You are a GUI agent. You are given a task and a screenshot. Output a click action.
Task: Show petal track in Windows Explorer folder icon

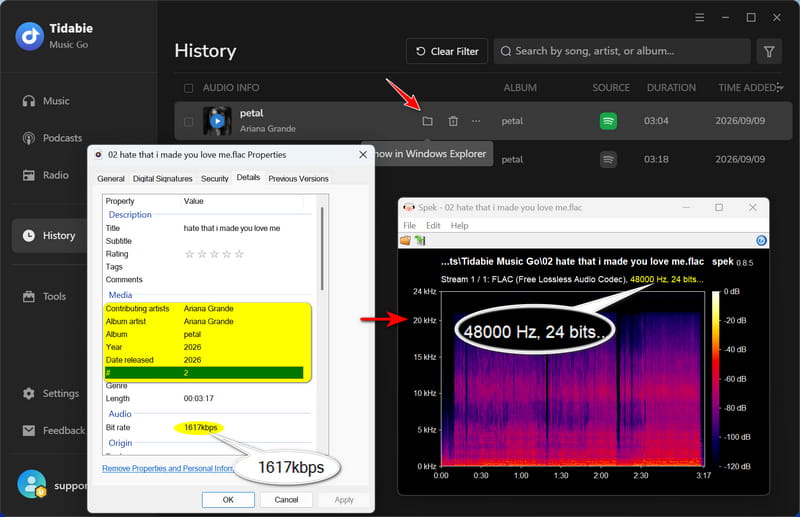click(428, 121)
